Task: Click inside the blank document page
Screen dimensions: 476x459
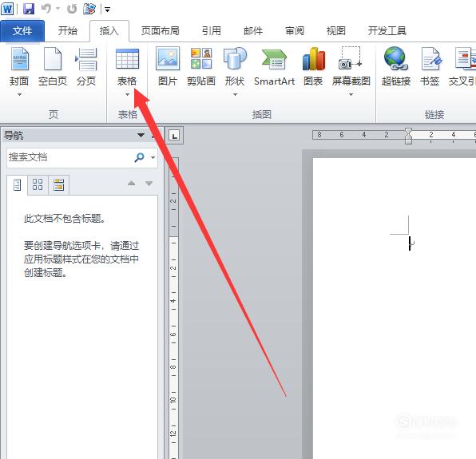Action: [395, 308]
